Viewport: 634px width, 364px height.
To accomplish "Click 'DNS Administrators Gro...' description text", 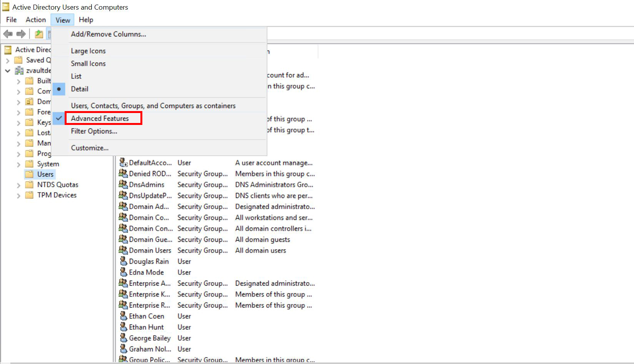I will coord(274,184).
